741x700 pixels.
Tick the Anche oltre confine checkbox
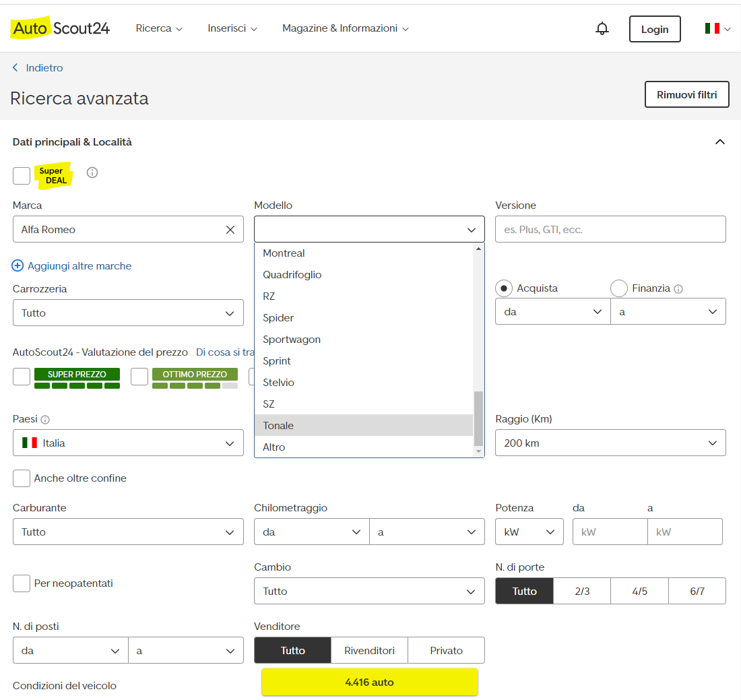click(x=22, y=478)
